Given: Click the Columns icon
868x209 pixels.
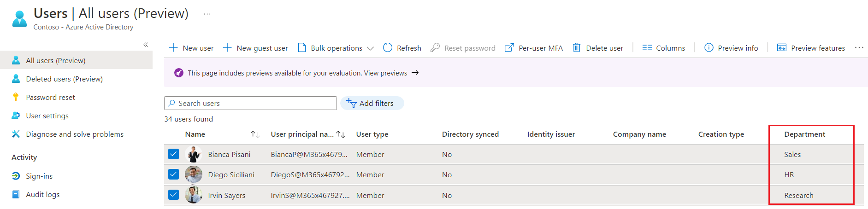Looking at the screenshot, I should tap(647, 48).
